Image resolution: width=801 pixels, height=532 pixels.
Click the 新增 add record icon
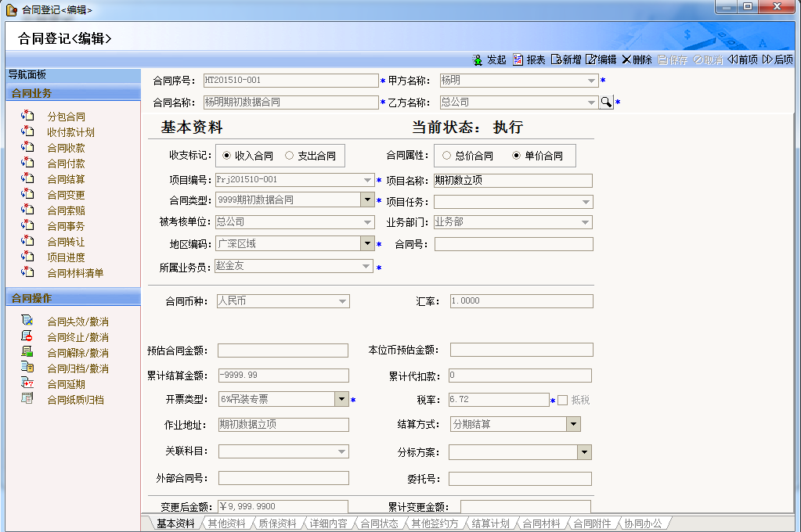(556, 60)
